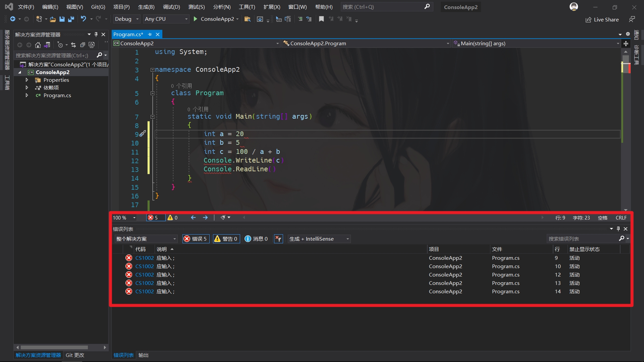Start debugging with green play arrow
Viewport: 644px width, 362px height.
coord(196,19)
